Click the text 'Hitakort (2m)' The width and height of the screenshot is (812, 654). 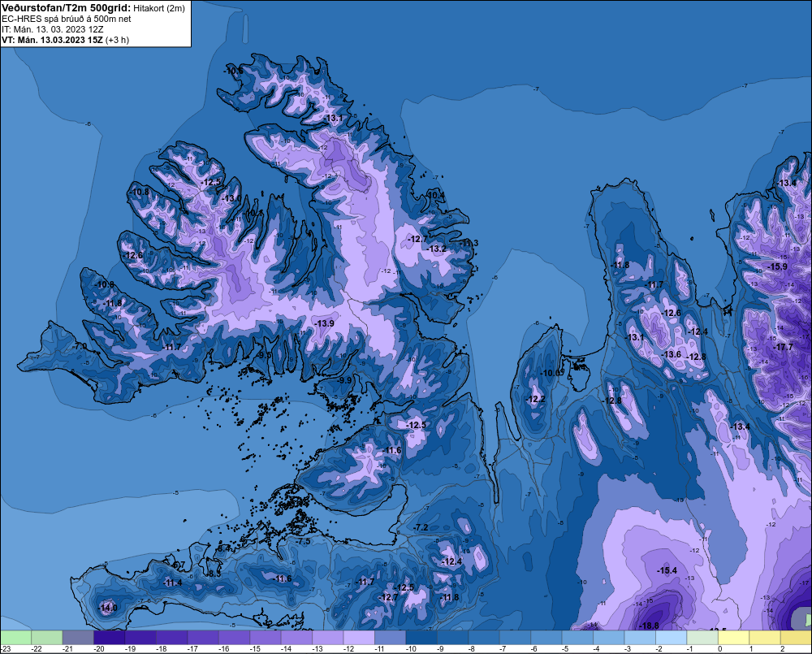pos(159,8)
